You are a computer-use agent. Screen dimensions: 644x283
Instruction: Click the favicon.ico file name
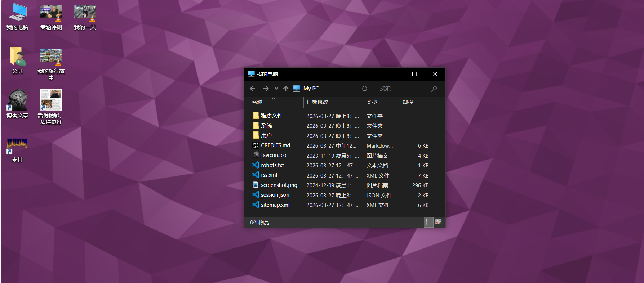pyautogui.click(x=274, y=155)
